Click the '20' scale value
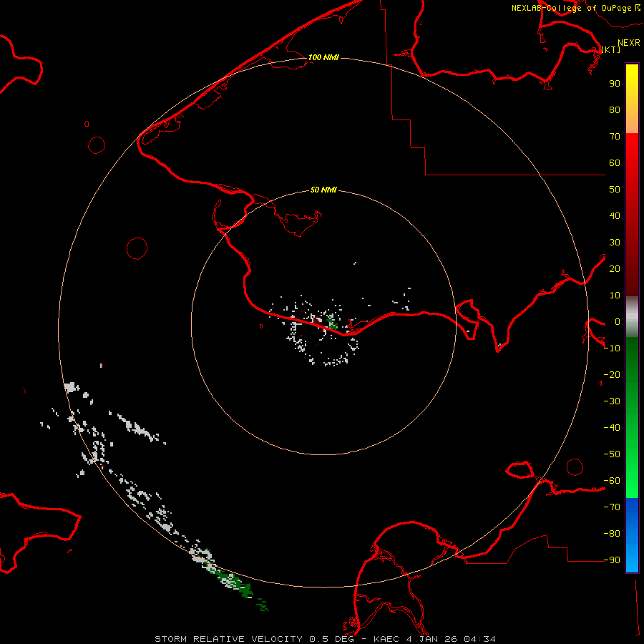 pos(615,269)
